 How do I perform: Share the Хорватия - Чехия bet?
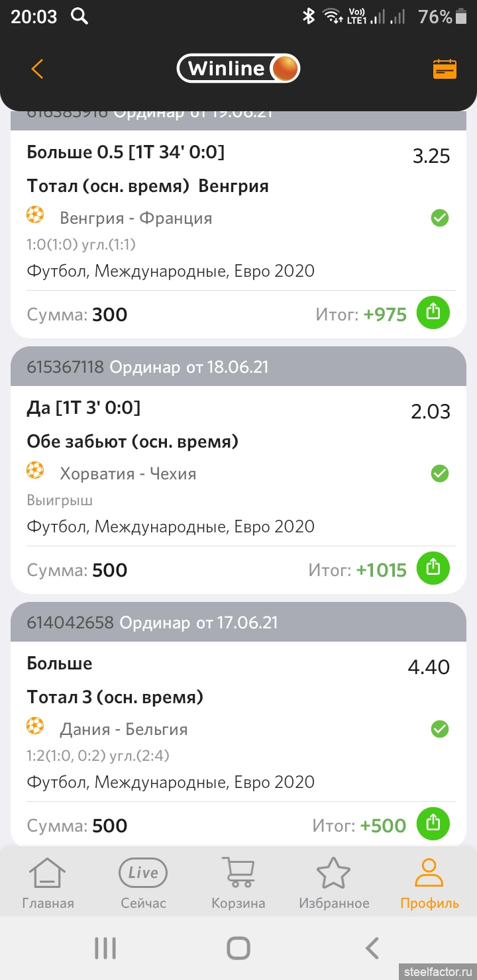click(x=433, y=568)
